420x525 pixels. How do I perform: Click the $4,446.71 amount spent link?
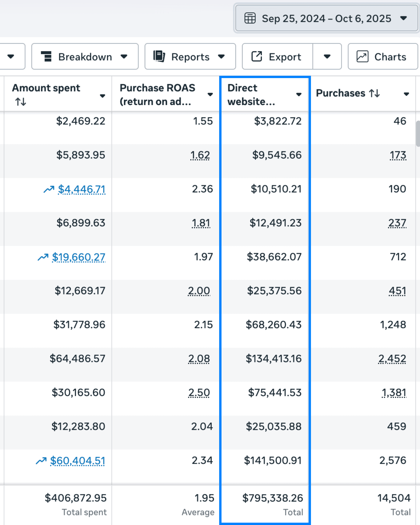[82, 189]
